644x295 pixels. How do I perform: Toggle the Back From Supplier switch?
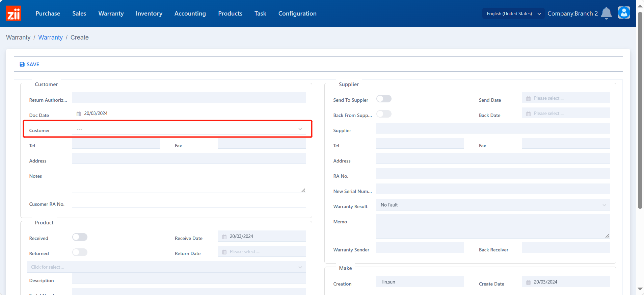click(x=384, y=114)
